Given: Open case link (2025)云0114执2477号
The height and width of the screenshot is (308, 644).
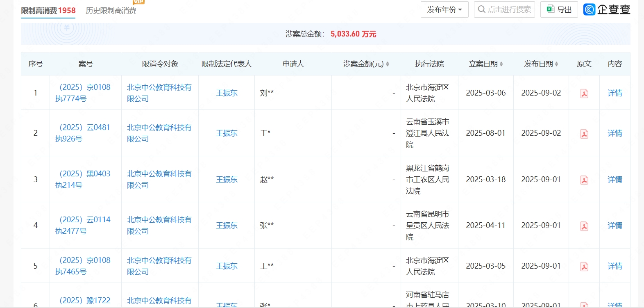Looking at the screenshot, I should coord(83,226).
